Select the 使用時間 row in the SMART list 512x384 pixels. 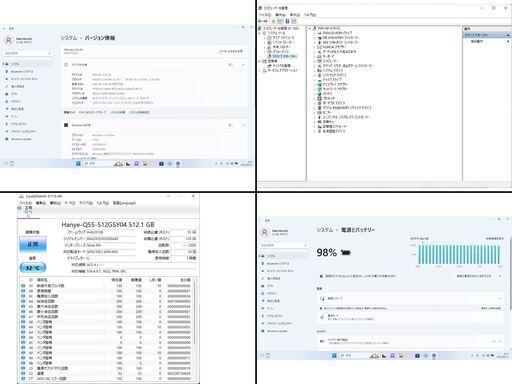pos(107,291)
